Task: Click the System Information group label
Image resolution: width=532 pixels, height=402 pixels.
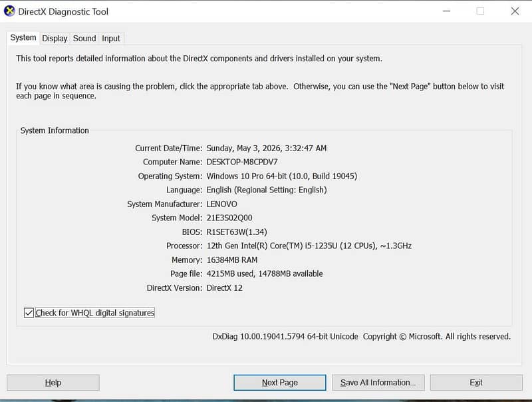Action: tap(55, 130)
